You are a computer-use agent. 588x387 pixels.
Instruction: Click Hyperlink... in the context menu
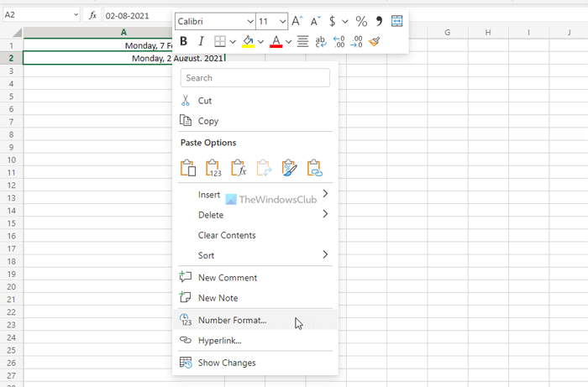click(219, 340)
